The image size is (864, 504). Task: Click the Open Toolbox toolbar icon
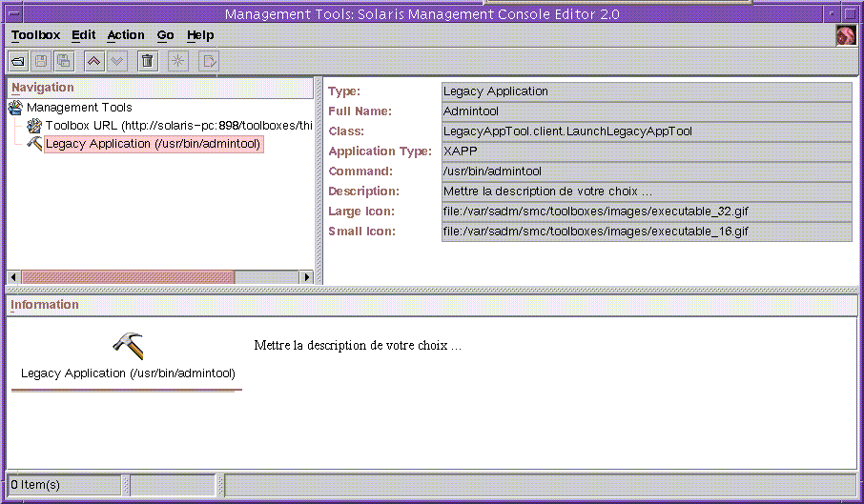coord(18,61)
